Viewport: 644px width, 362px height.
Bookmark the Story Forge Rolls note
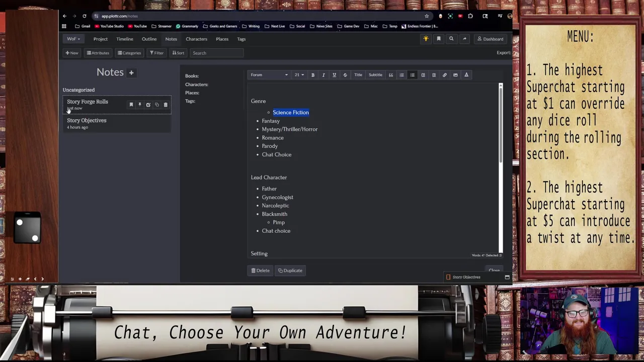[131, 105]
